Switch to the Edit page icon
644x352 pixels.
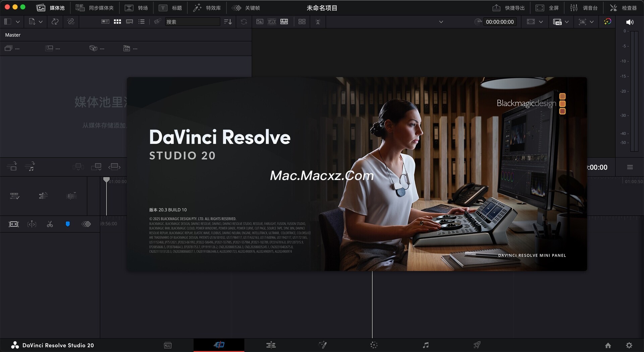pyautogui.click(x=271, y=345)
